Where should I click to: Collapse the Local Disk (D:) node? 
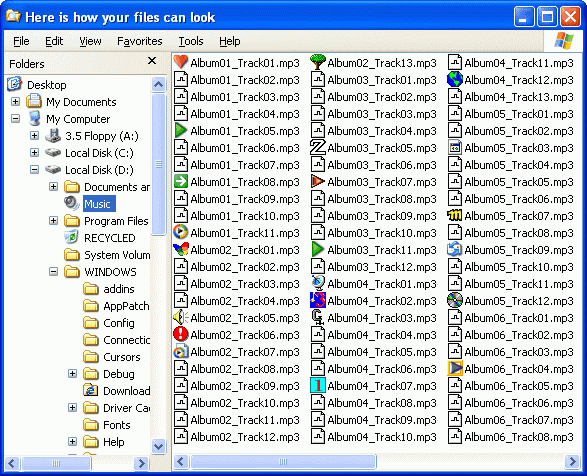click(34, 170)
